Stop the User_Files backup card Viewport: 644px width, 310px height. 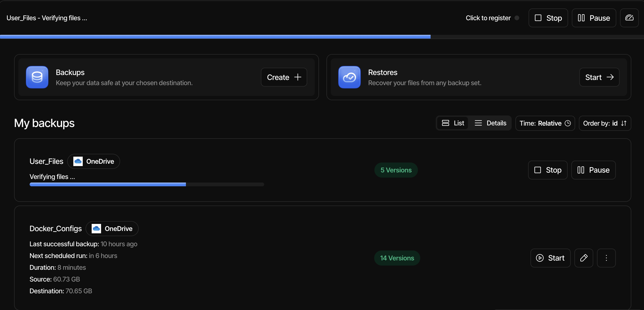click(547, 170)
